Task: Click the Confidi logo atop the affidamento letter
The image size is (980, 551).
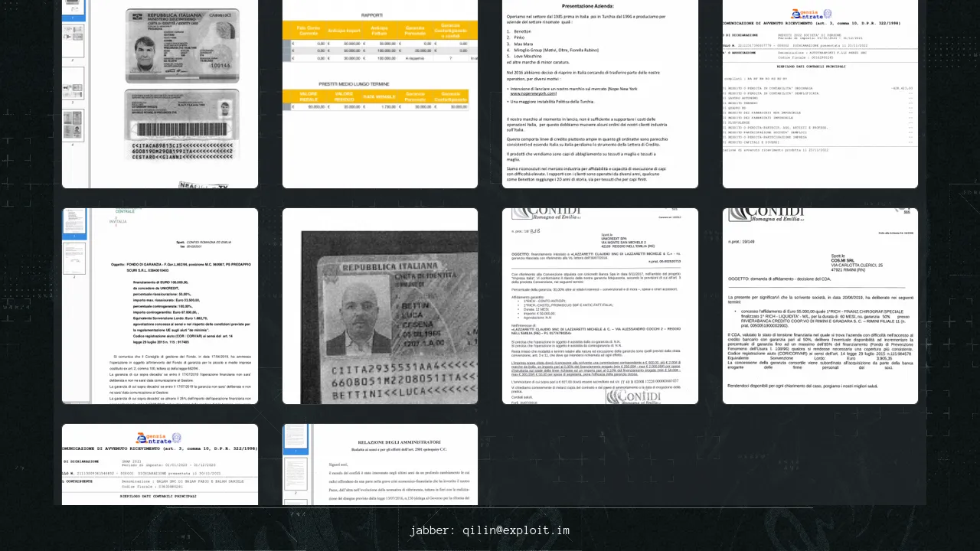Action: 766,214
